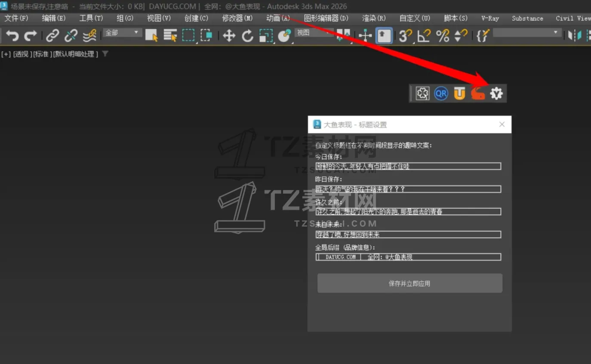Click the 全局后缀 (品牌信息) field
Viewport: 591px width, 364px height.
pyautogui.click(x=408, y=257)
